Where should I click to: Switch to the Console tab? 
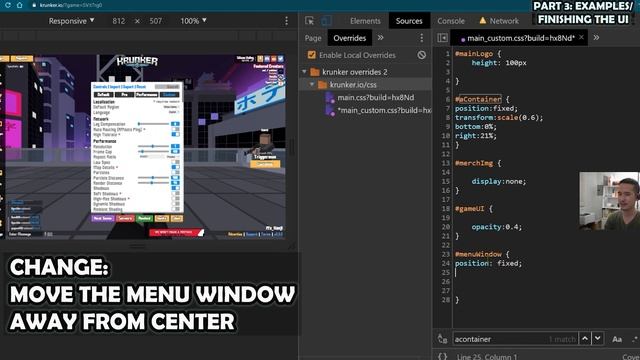[451, 21]
